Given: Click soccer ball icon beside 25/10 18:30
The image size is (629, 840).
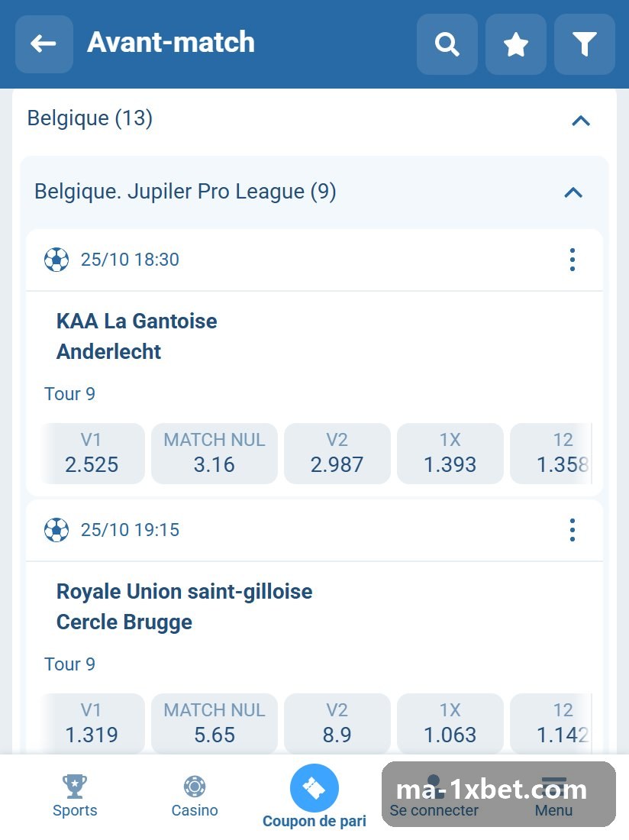Looking at the screenshot, I should (56, 260).
